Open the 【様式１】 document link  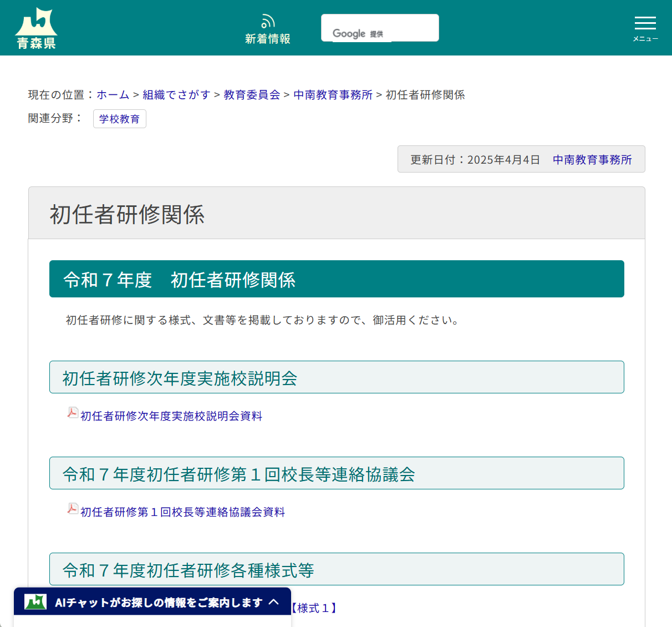pyautogui.click(x=313, y=608)
